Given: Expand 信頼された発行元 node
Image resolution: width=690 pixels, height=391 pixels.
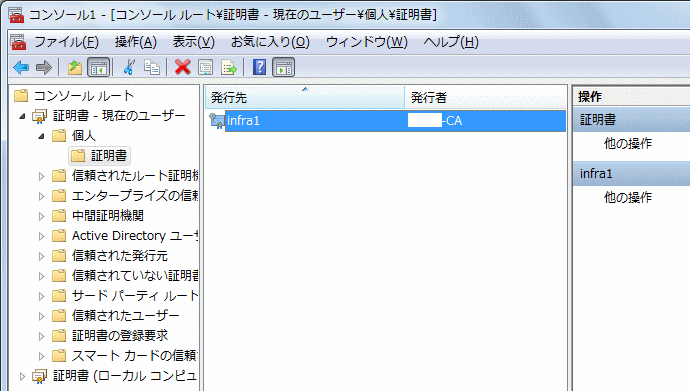Looking at the screenshot, I should pos(41,256).
